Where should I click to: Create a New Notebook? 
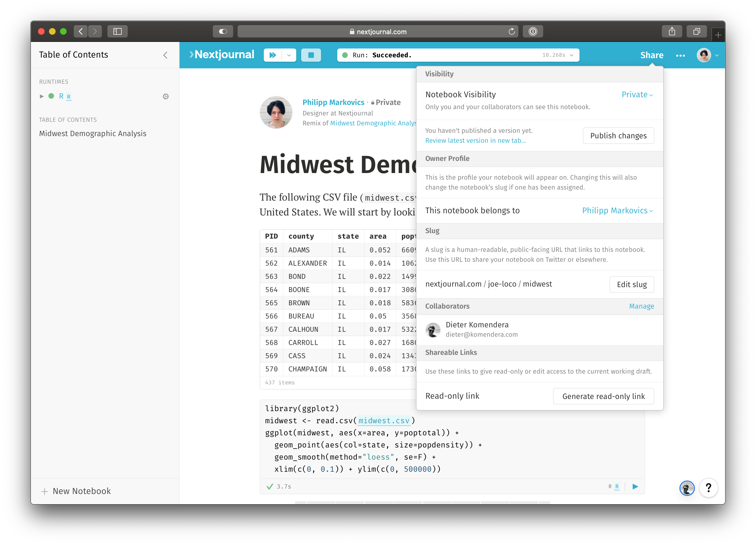point(76,491)
